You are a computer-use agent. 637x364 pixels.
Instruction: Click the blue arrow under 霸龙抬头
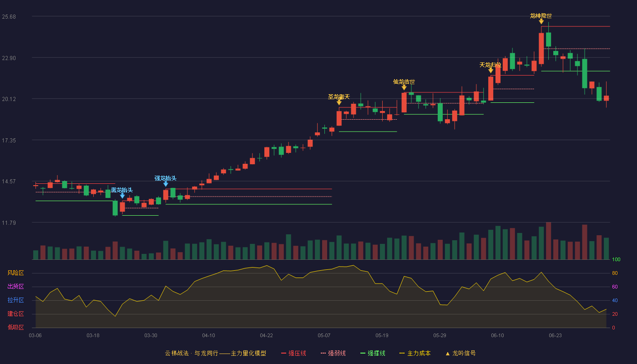click(122, 196)
